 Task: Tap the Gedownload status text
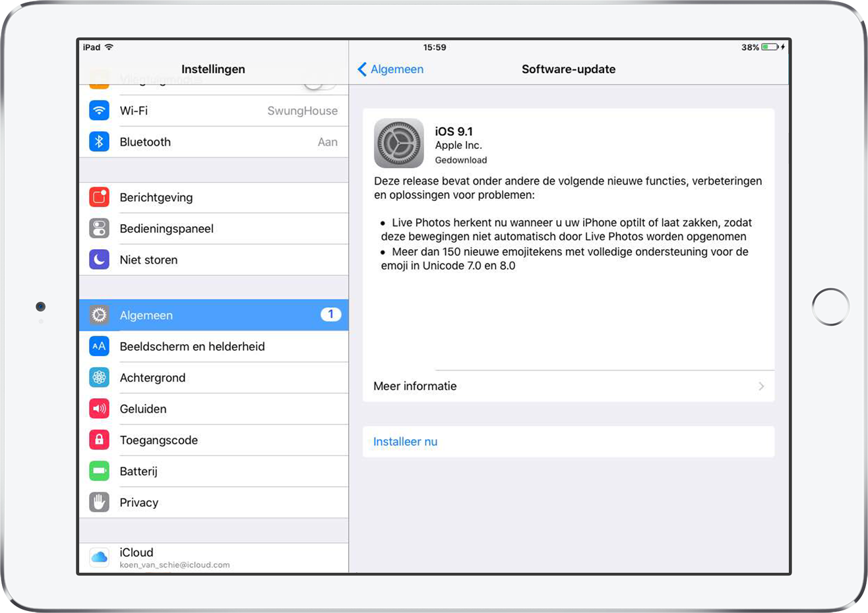tap(461, 160)
